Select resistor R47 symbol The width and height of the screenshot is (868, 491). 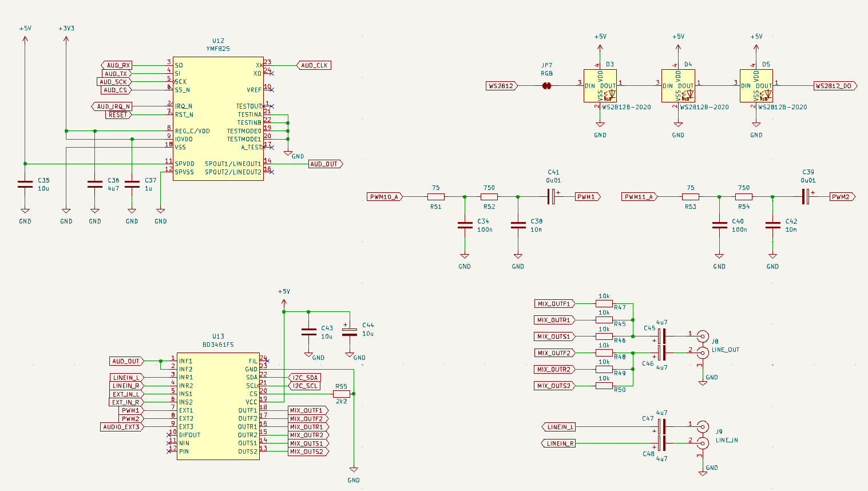[x=604, y=304]
